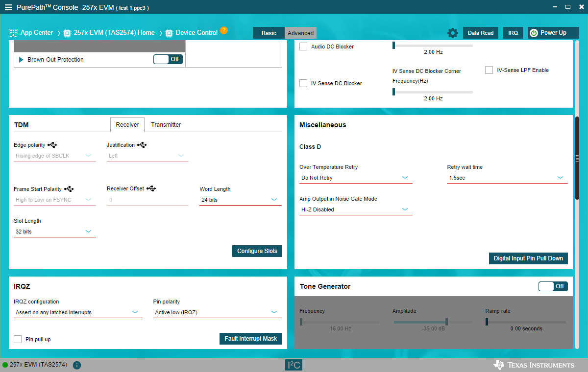The image size is (588, 372).
Task: Open the Justification dropdown
Action: point(147,156)
